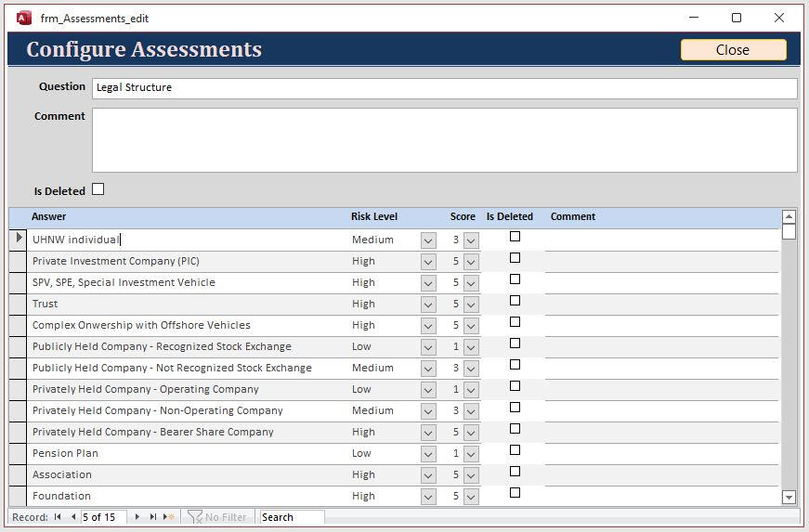Image resolution: width=809 pixels, height=532 pixels.
Task: Click the Access icon in title bar
Action: (24, 18)
